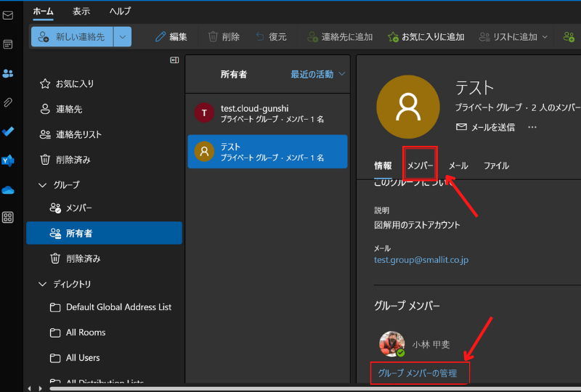This screenshot has width=581, height=392.
Task: Open the Mail icon in left rail
Action: click(8, 15)
